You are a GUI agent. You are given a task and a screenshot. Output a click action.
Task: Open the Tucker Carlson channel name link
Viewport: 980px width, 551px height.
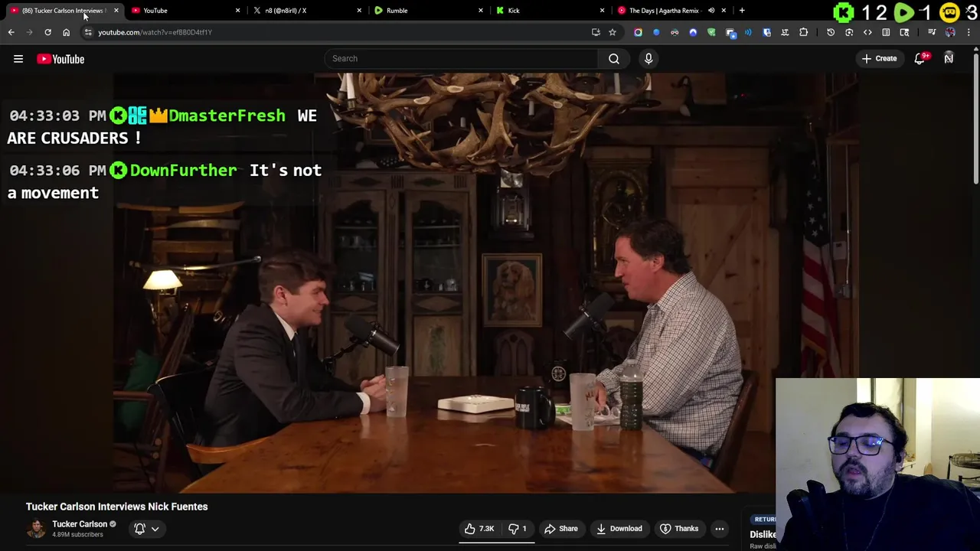[80, 524]
